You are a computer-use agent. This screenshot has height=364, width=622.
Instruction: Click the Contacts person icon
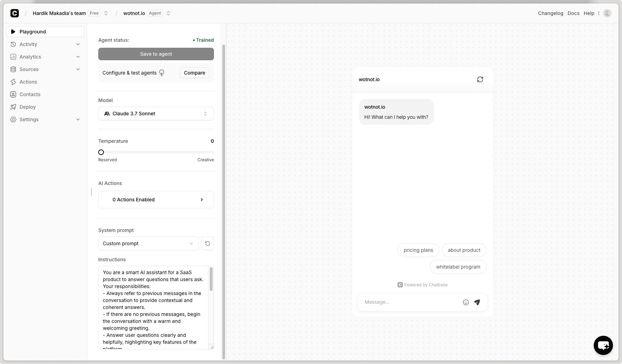[x=13, y=94]
